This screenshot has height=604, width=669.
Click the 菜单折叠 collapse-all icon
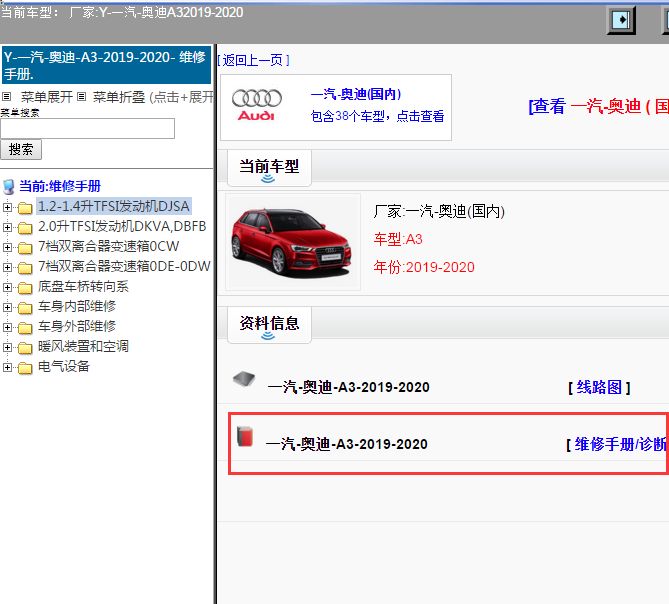point(81,97)
